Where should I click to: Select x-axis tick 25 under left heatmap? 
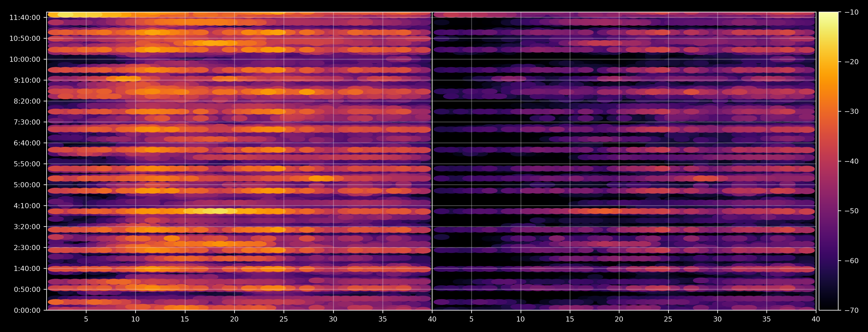point(284,319)
